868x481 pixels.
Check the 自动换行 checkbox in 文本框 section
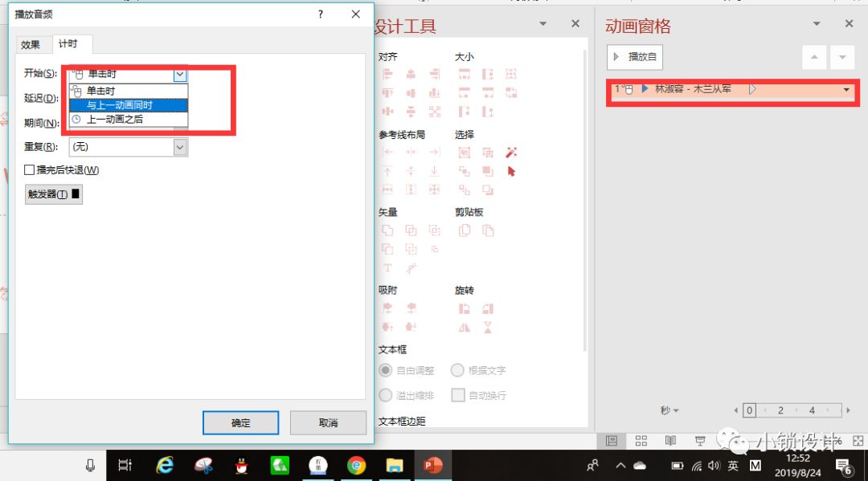pos(458,394)
